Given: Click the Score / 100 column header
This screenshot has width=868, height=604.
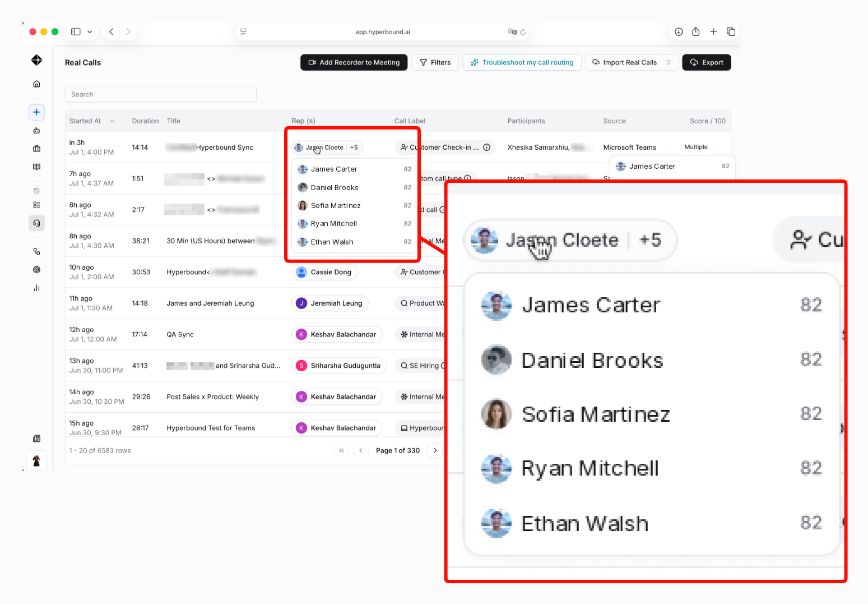Looking at the screenshot, I should (x=708, y=121).
